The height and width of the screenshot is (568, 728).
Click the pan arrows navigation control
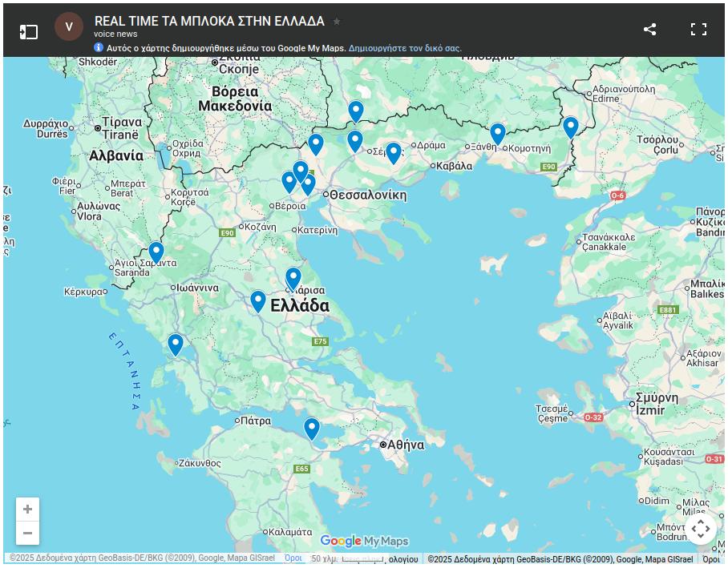point(701,530)
